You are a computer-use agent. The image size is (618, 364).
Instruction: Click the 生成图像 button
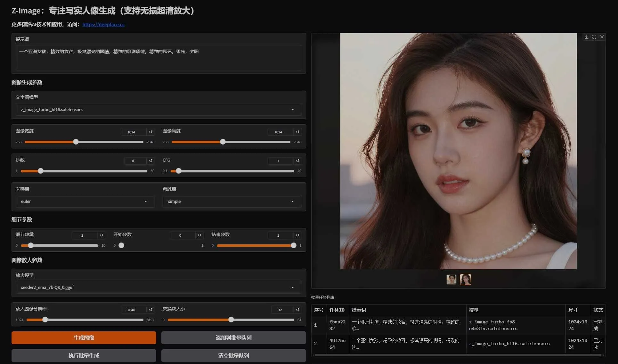[x=84, y=338]
